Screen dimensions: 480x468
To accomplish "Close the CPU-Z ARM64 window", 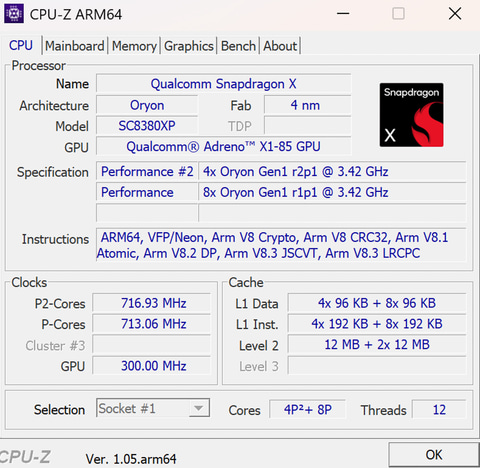I will (x=455, y=14).
